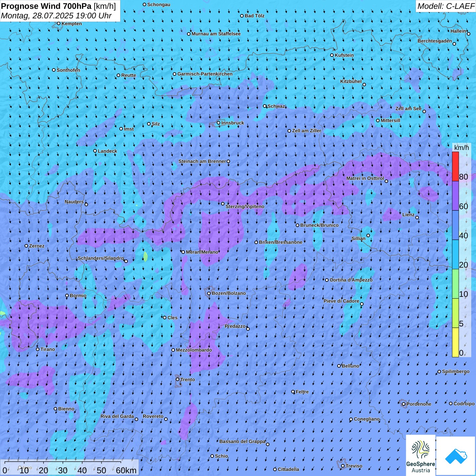The height and width of the screenshot is (476, 476).
Task: Click the blue cloud logo in the corner
Action: (x=456, y=456)
